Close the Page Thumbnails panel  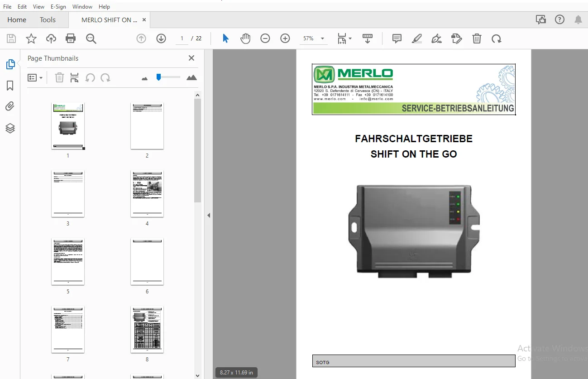pyautogui.click(x=191, y=58)
